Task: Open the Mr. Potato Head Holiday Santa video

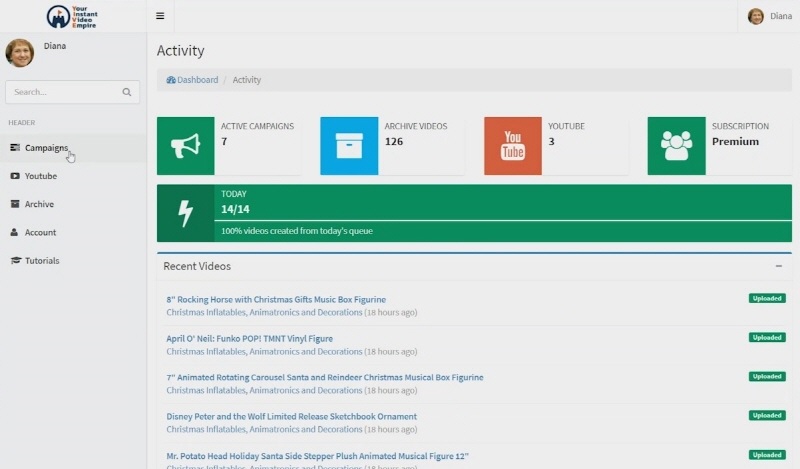Action: click(x=317, y=456)
